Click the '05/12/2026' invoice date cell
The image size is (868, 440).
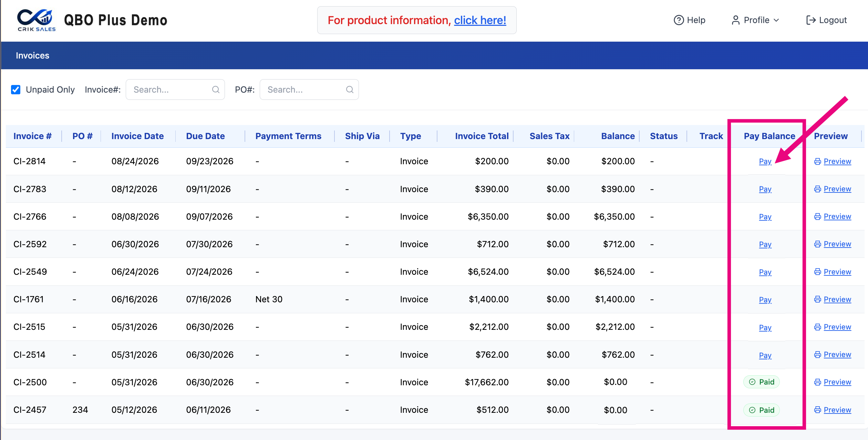click(134, 410)
